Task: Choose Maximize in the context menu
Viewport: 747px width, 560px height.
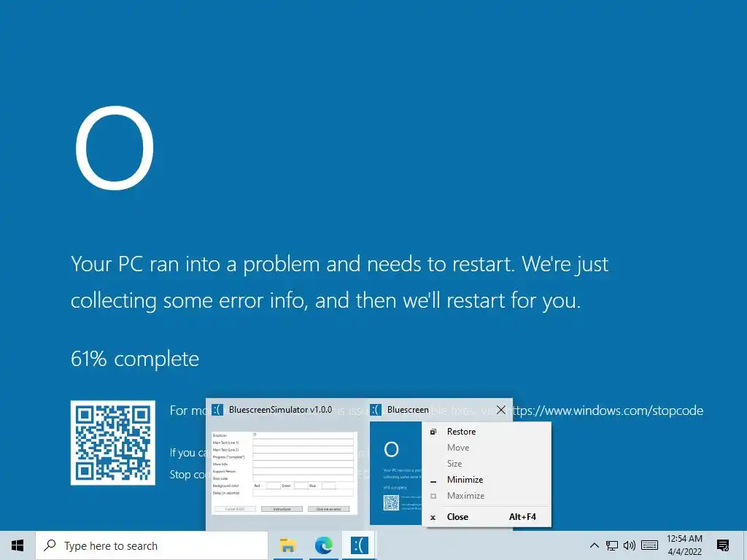Action: pos(487,496)
